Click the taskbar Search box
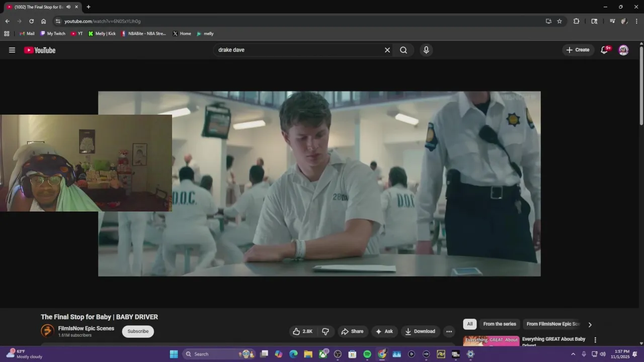The image size is (644, 362). coord(219,354)
